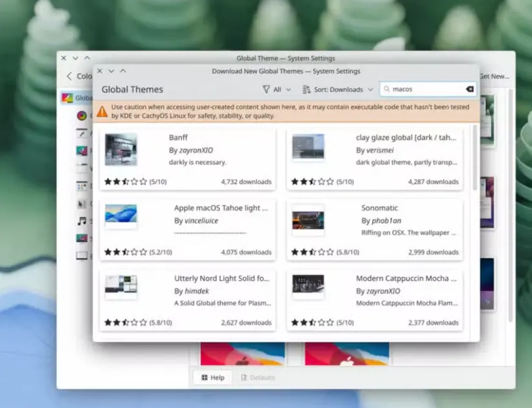Click Help button in System Settings window
This screenshot has width=532, height=408.
tap(213, 378)
